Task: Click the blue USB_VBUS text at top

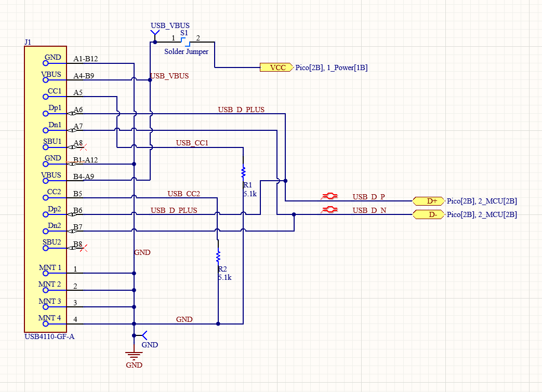Action: click(x=170, y=25)
